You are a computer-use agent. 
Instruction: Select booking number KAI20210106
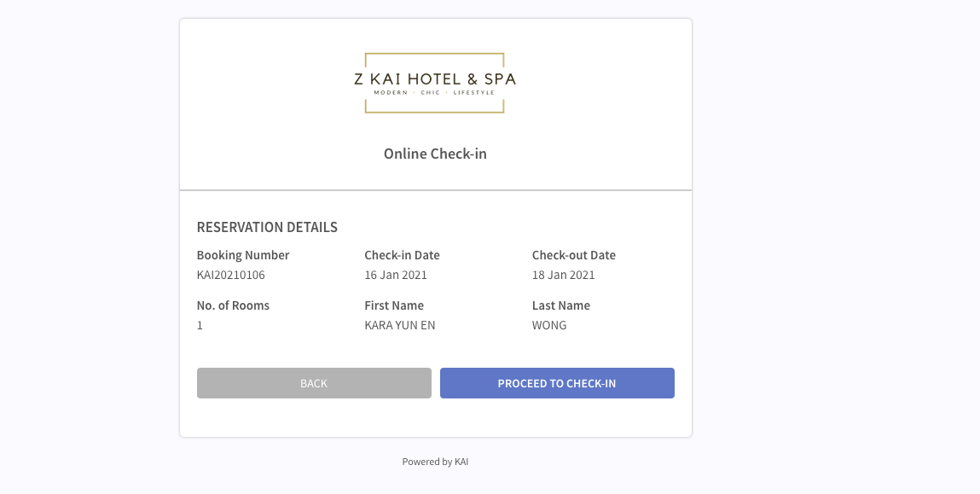(231, 275)
